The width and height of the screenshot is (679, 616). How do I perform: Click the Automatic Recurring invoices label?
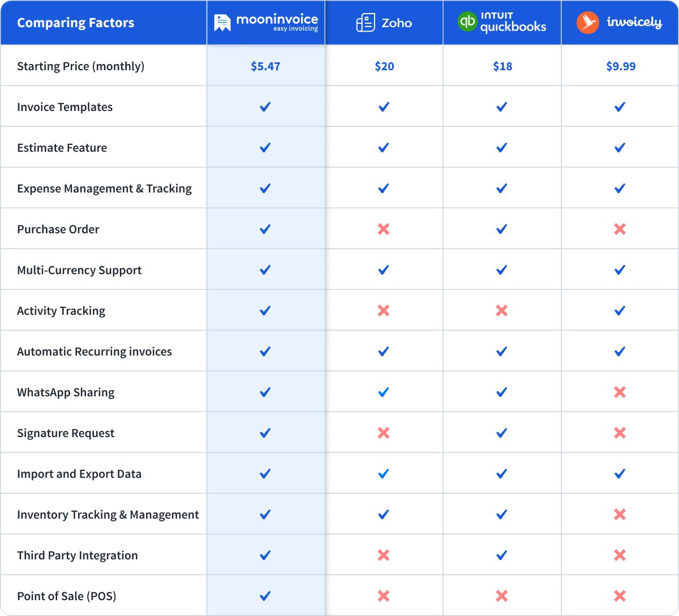click(x=94, y=352)
